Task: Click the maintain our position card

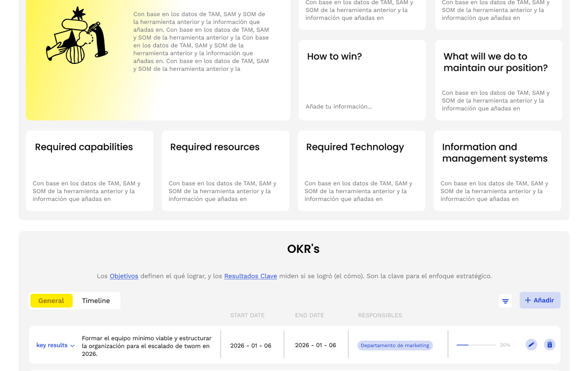Action: 498,80
